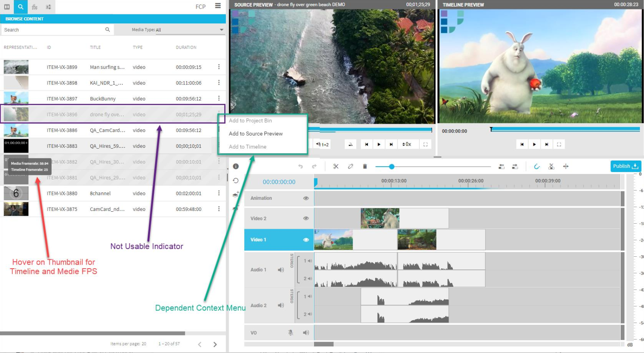The height and width of the screenshot is (353, 644).
Task: Open options menu for 8channel row
Action: click(x=219, y=193)
